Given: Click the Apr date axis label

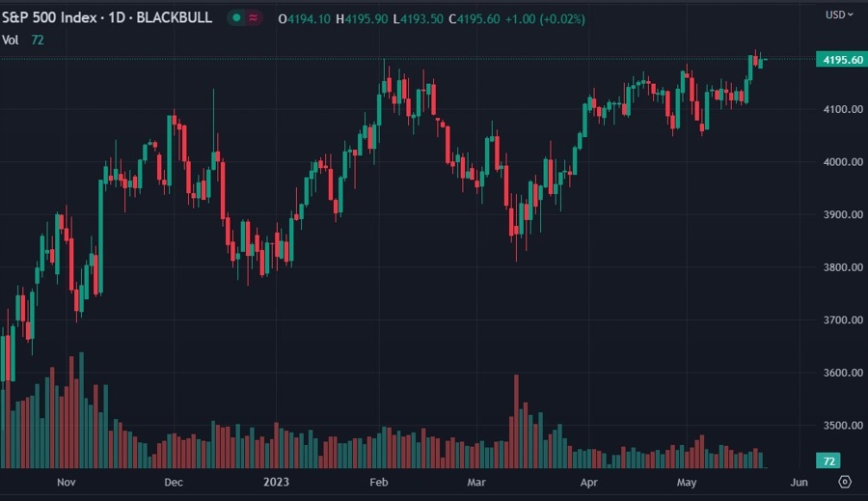Looking at the screenshot, I should click(589, 482).
